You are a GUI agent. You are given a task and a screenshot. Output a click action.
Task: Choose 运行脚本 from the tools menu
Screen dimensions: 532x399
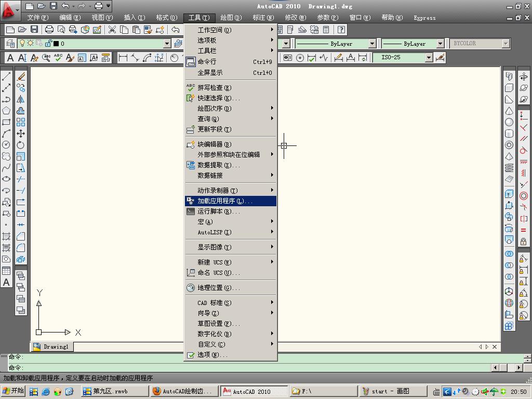231,211
